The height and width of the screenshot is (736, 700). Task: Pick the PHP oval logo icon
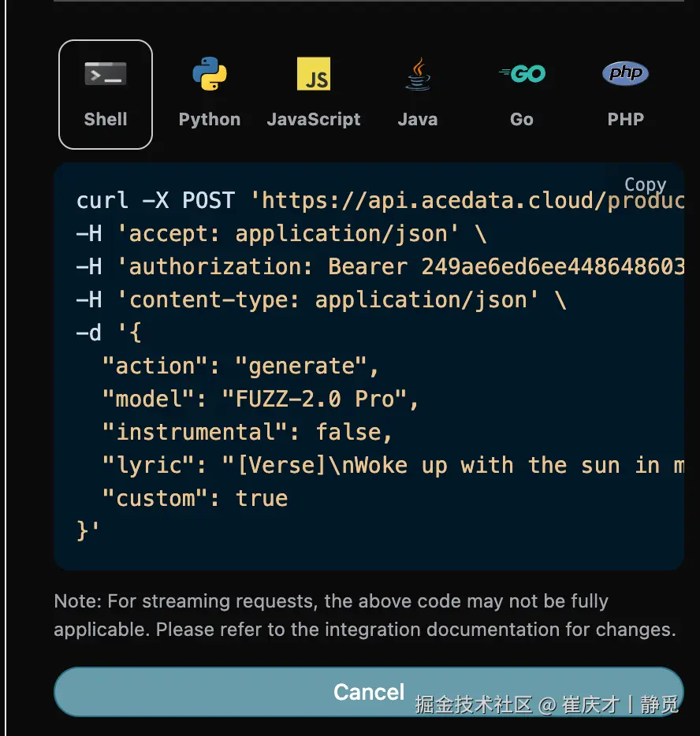click(625, 73)
